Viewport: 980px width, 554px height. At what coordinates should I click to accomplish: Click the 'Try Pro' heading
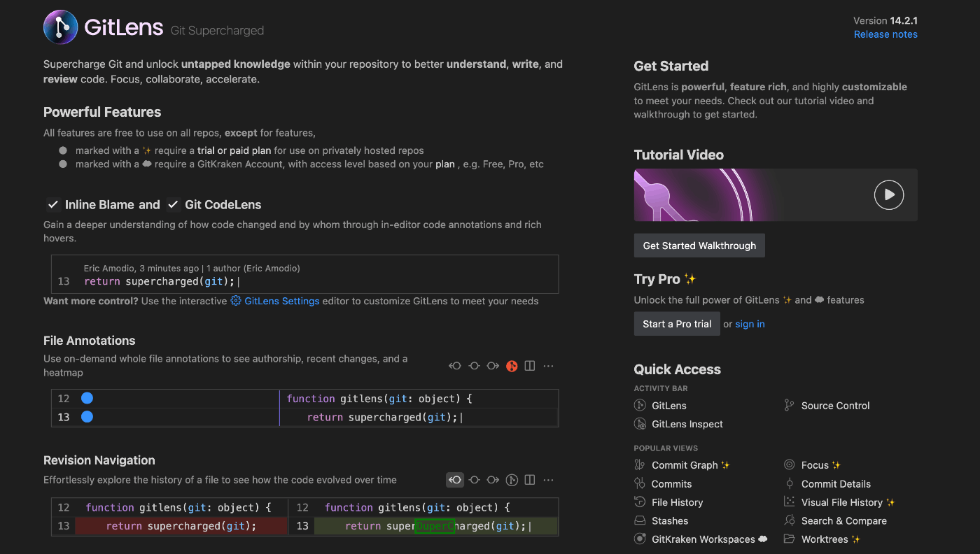(x=657, y=279)
